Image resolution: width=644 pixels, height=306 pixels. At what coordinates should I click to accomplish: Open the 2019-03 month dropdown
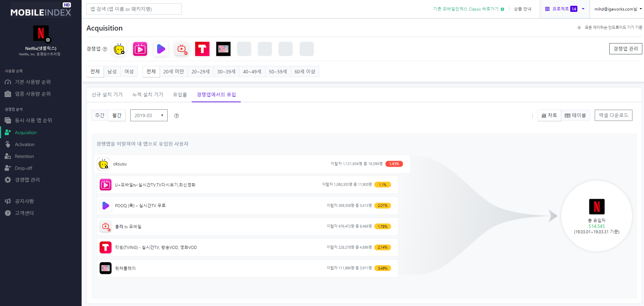coord(149,115)
